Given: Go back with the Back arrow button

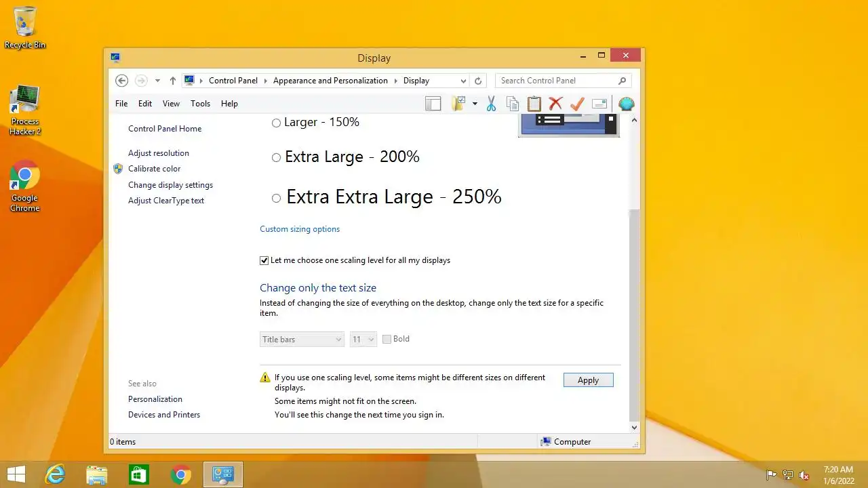Looking at the screenshot, I should (121, 81).
